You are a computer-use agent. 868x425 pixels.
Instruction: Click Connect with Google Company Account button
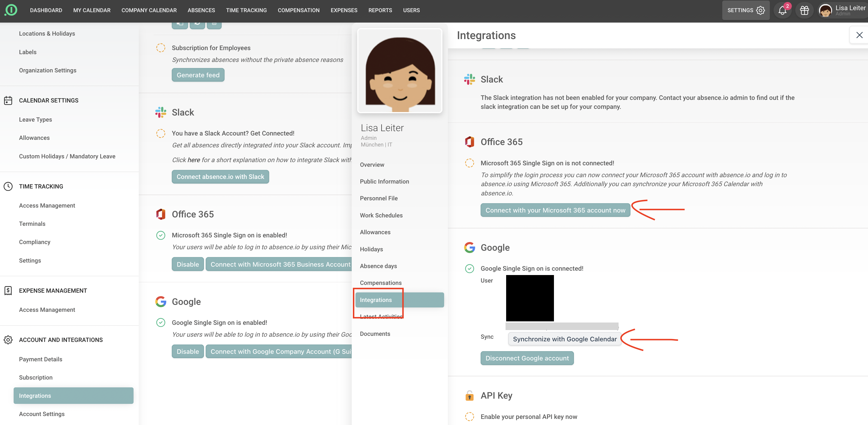point(279,351)
